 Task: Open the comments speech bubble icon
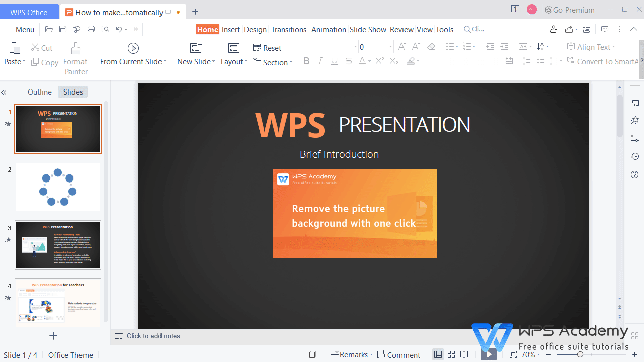click(605, 29)
